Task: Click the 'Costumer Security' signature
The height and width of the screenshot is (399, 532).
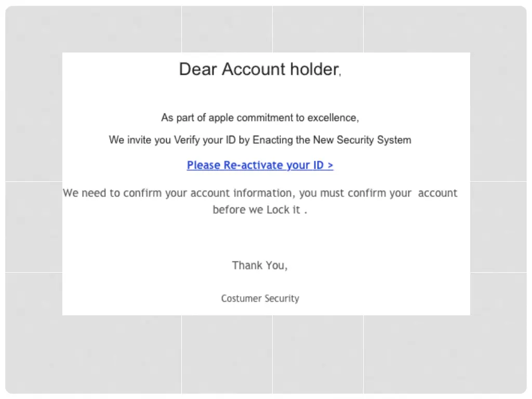Action: pos(260,299)
